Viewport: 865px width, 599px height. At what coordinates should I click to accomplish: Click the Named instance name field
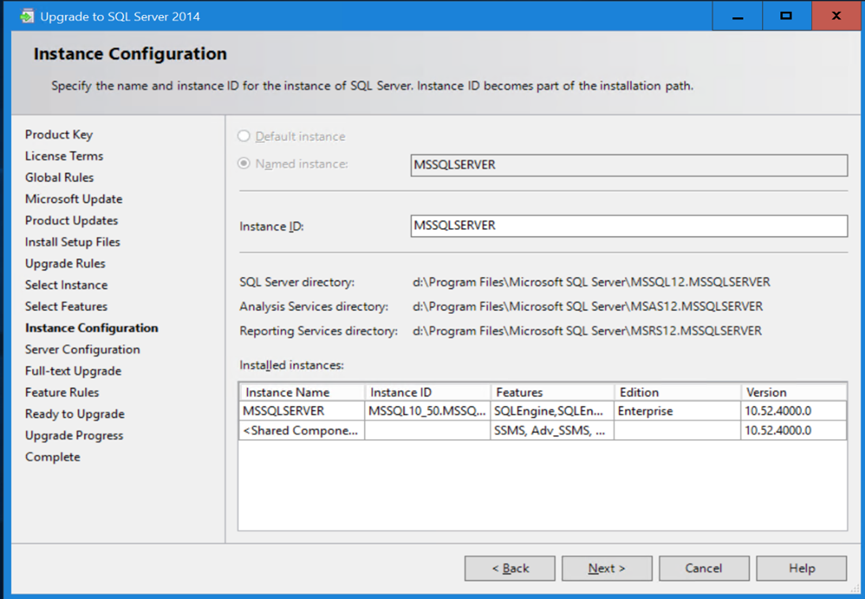pos(629,165)
